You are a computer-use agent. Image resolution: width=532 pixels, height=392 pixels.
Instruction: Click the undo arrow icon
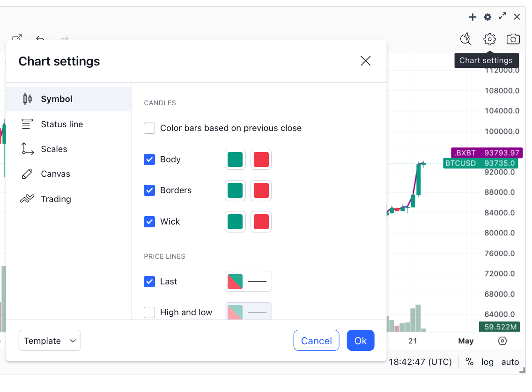40,38
